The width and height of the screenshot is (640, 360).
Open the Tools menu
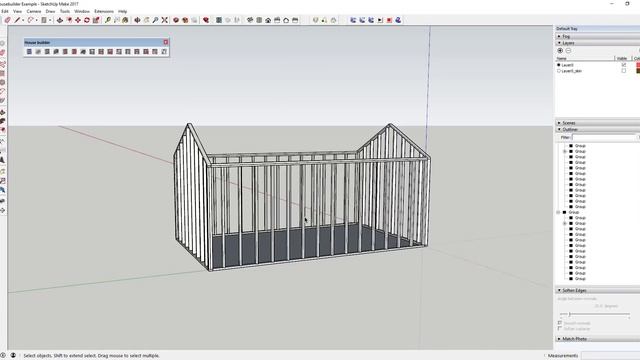pyautogui.click(x=65, y=11)
